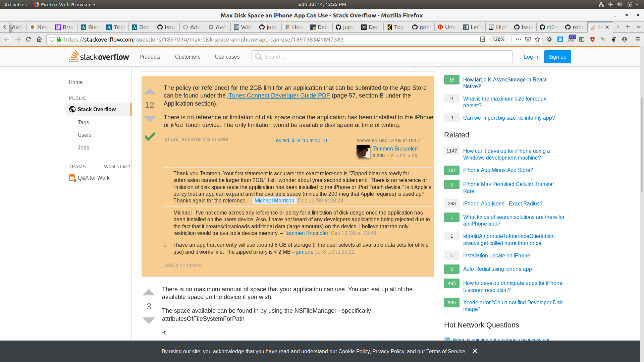Open the red shield extension
The width and height of the screenshot is (644, 362).
(592, 39)
